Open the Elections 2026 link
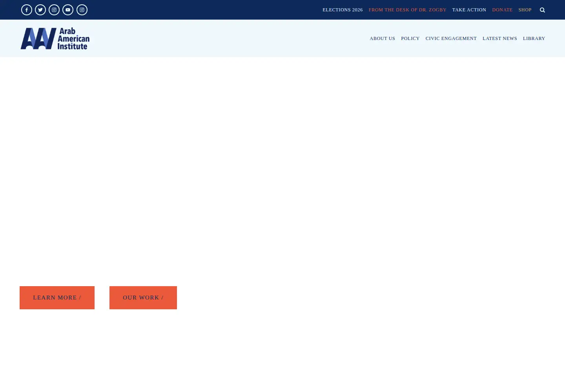Image resolution: width=565 pixels, height=392 pixels. tap(343, 10)
